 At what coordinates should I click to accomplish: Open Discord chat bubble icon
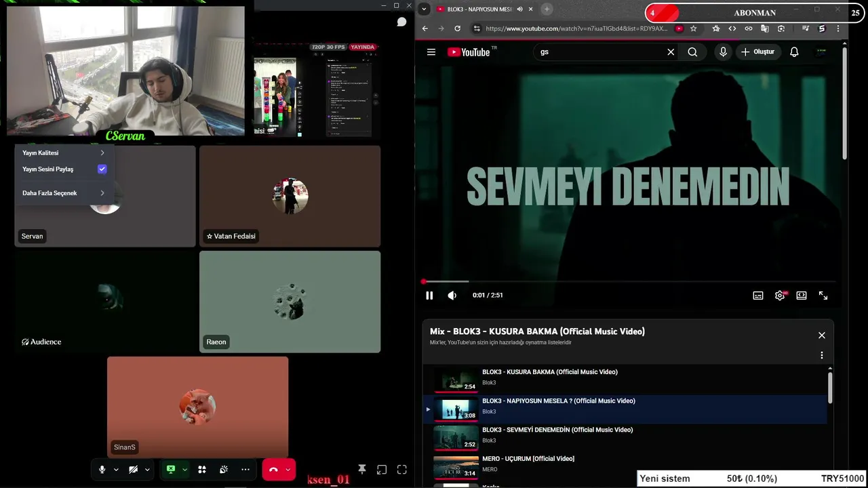[401, 22]
